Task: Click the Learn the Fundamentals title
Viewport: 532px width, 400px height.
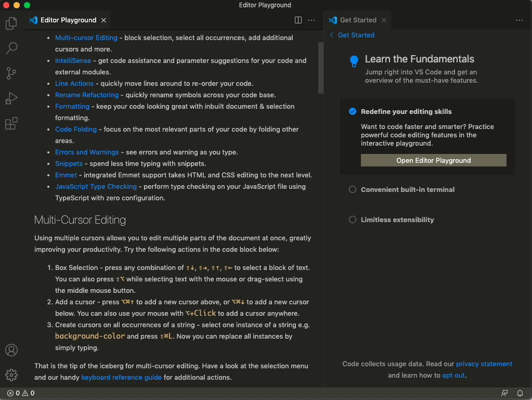Action: 419,59
